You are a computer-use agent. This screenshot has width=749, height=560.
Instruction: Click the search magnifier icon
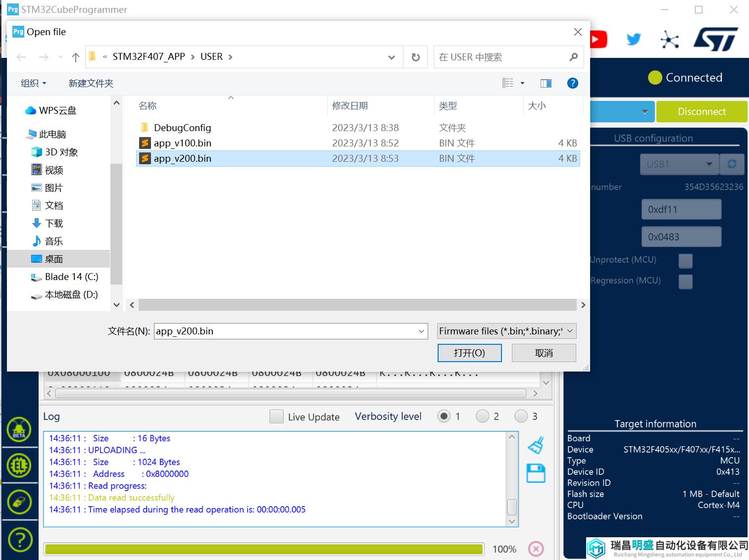click(573, 57)
